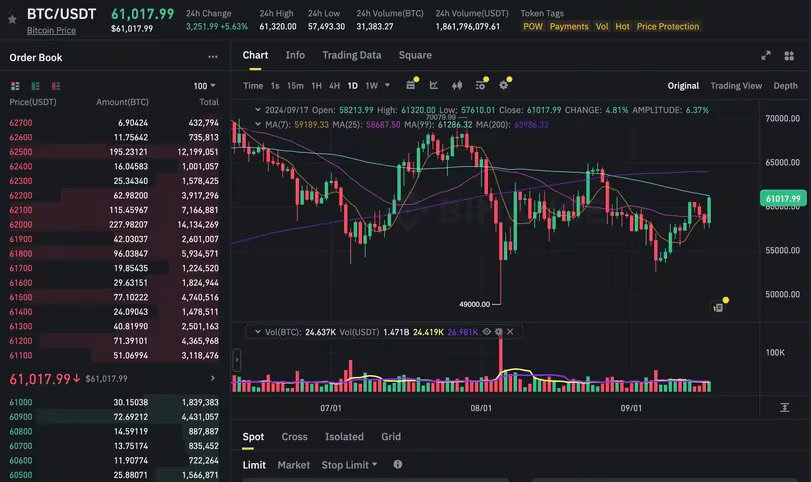Screen dimensions: 811x482
Task: Open the chart calendar date icon
Action: click(411, 85)
